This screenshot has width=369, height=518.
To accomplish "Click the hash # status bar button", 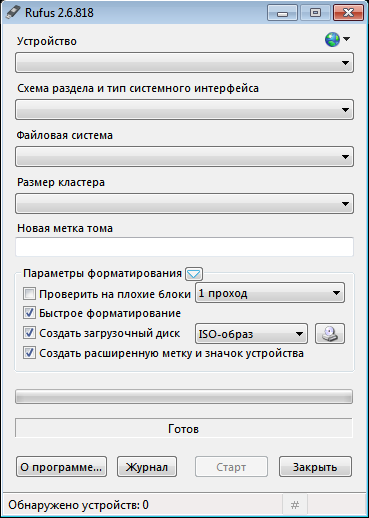I will click(x=295, y=505).
